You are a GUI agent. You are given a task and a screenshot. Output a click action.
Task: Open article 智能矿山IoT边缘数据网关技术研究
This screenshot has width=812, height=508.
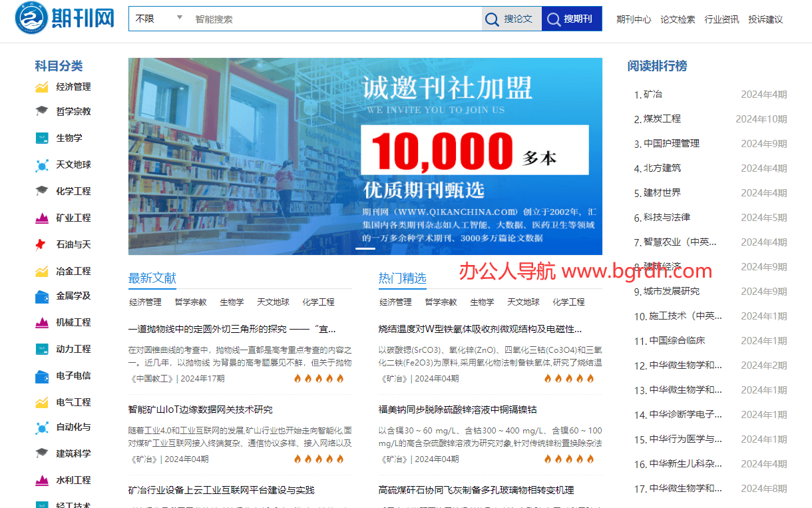(x=200, y=409)
